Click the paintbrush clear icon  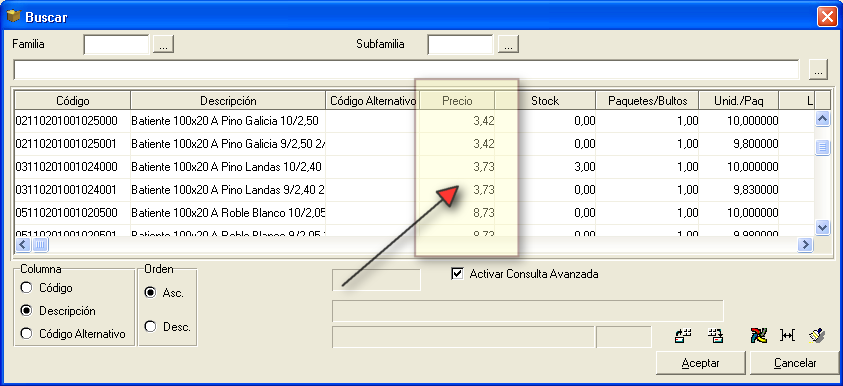click(817, 335)
